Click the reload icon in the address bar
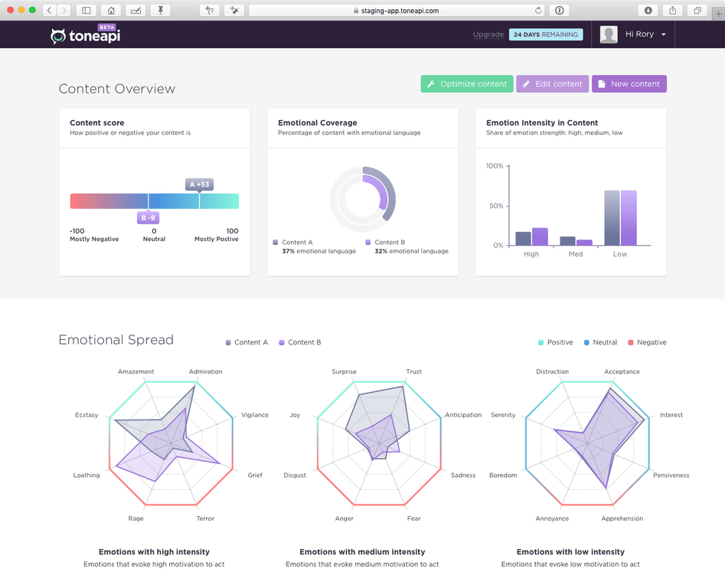Screen dimensions: 725x588 point(538,10)
